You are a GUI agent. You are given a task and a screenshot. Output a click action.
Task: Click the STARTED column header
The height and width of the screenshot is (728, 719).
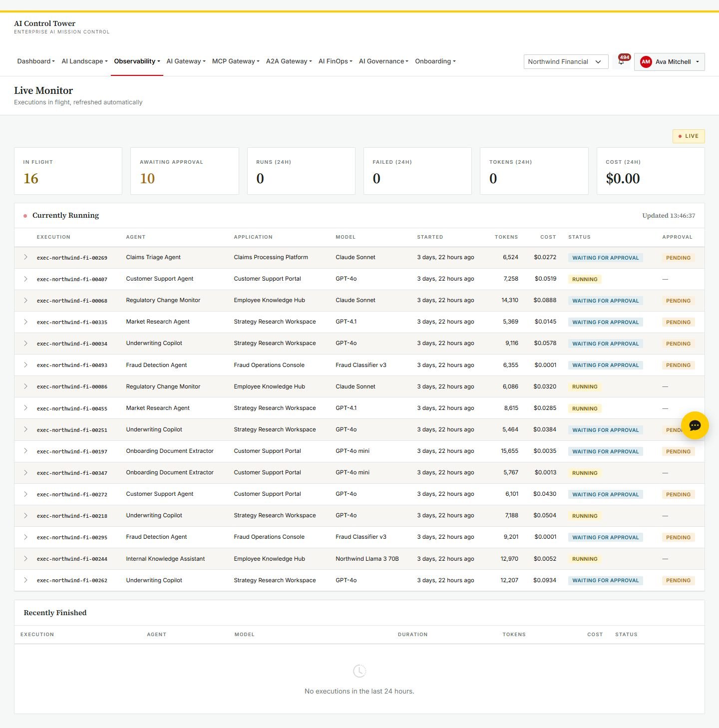click(430, 237)
